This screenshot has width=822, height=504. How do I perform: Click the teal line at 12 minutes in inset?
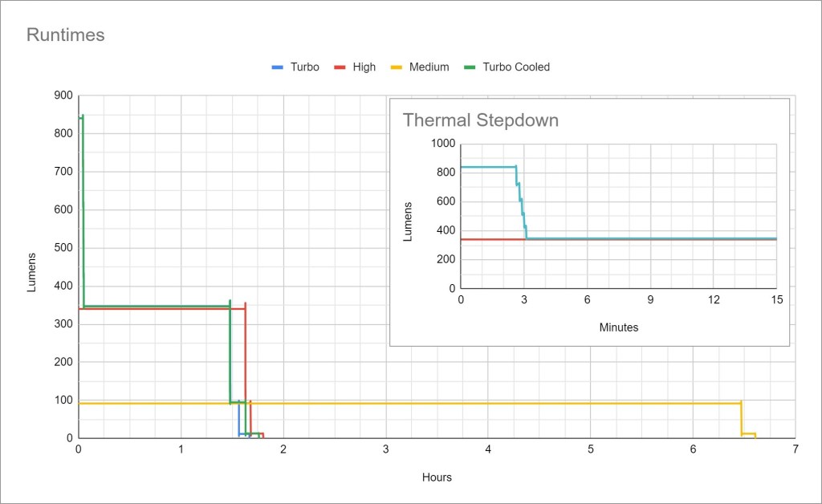pos(713,238)
